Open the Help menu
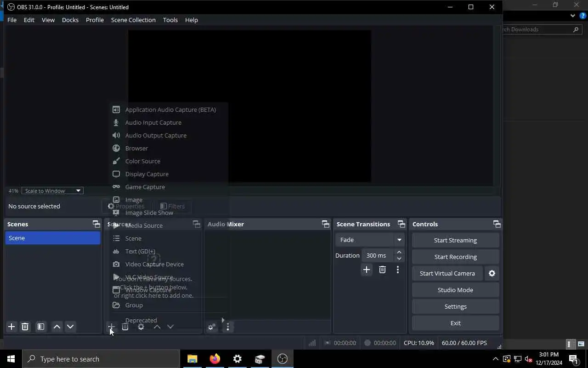Image resolution: width=588 pixels, height=368 pixels. pos(192,20)
